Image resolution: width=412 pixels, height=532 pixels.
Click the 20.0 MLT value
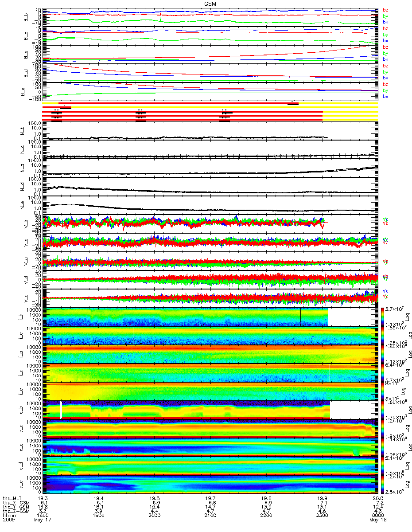[378, 498]
